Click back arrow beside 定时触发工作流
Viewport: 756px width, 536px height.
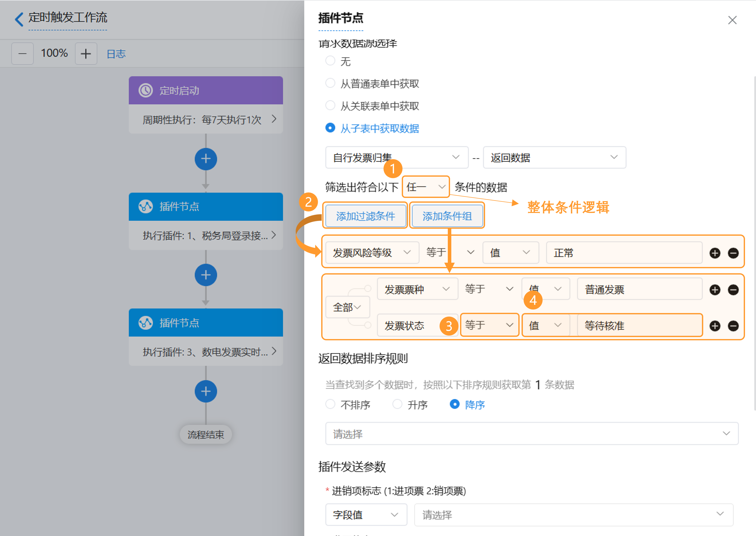click(19, 19)
